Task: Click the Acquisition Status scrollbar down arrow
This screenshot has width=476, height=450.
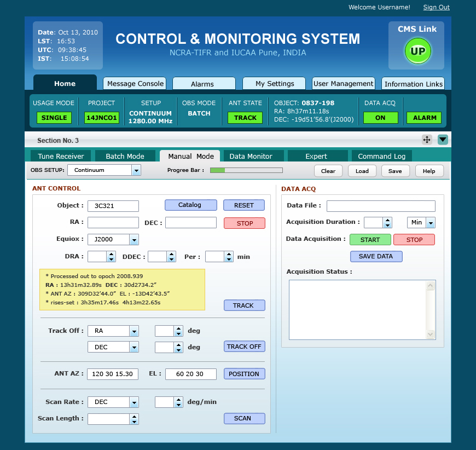Action: [431, 334]
